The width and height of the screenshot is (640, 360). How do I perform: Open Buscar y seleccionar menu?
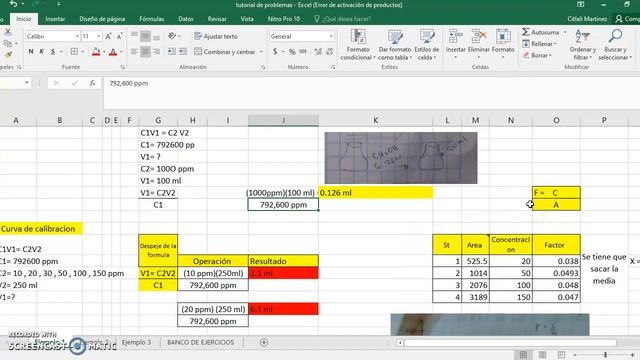(615, 45)
